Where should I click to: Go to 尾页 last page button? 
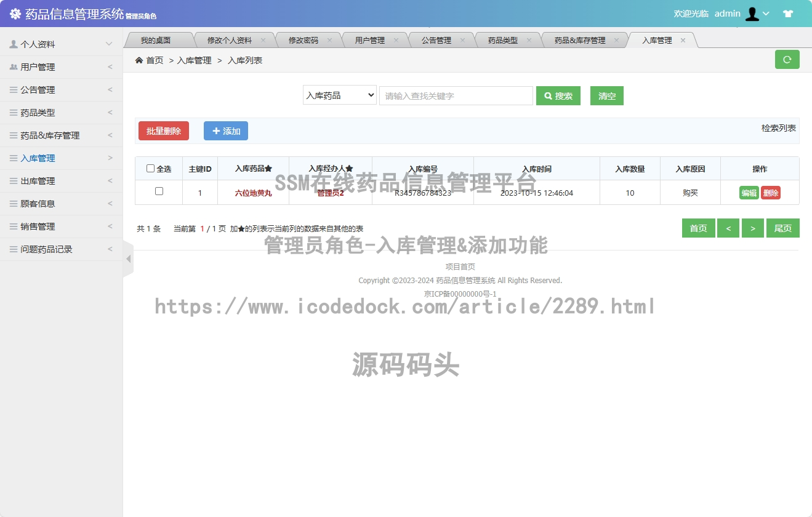(x=783, y=228)
